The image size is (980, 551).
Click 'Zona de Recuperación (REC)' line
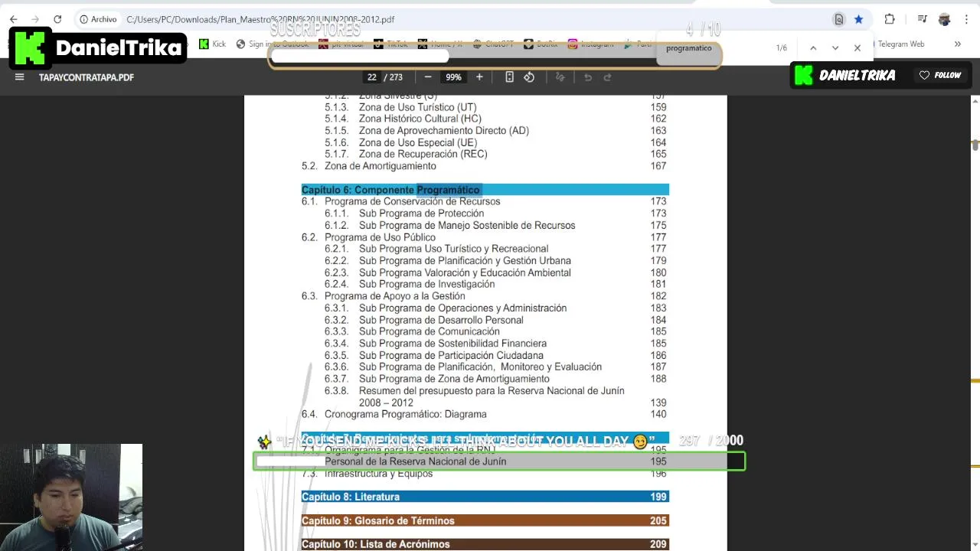point(423,154)
